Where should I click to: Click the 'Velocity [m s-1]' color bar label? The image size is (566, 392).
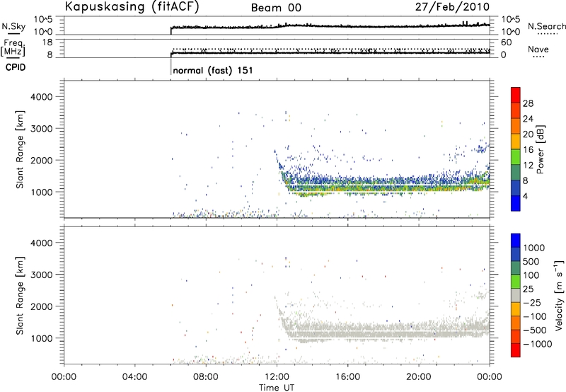(559, 295)
